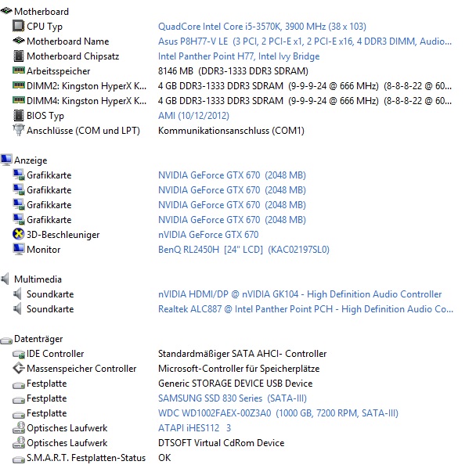Click the Multimedia section speaker icon
This screenshot has height=472, width=476.
coord(5,279)
